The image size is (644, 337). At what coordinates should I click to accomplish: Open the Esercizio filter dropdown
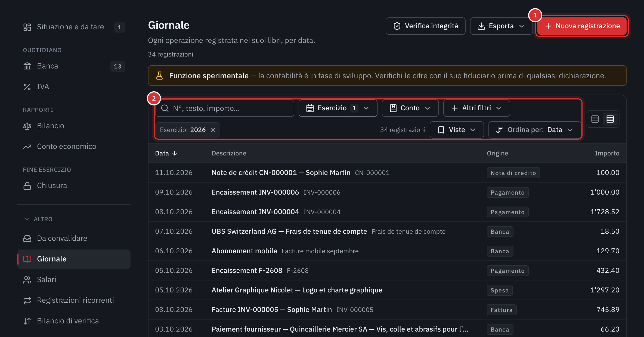pyautogui.click(x=338, y=108)
